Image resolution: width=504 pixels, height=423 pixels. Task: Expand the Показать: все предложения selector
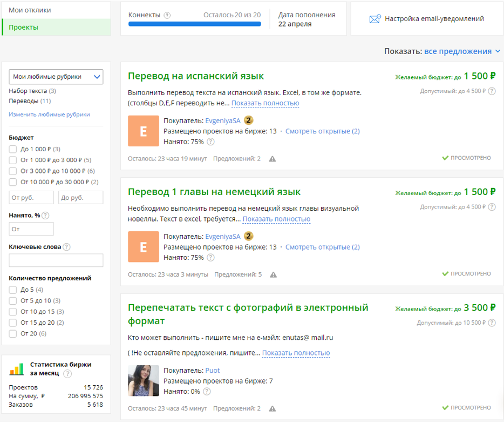pyautogui.click(x=462, y=51)
